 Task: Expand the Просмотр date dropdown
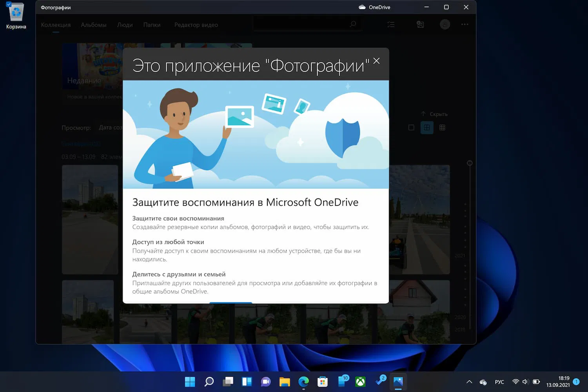tap(111, 127)
